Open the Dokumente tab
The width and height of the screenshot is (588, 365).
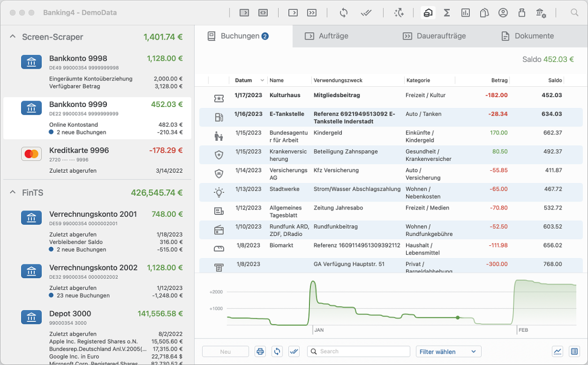coord(528,36)
